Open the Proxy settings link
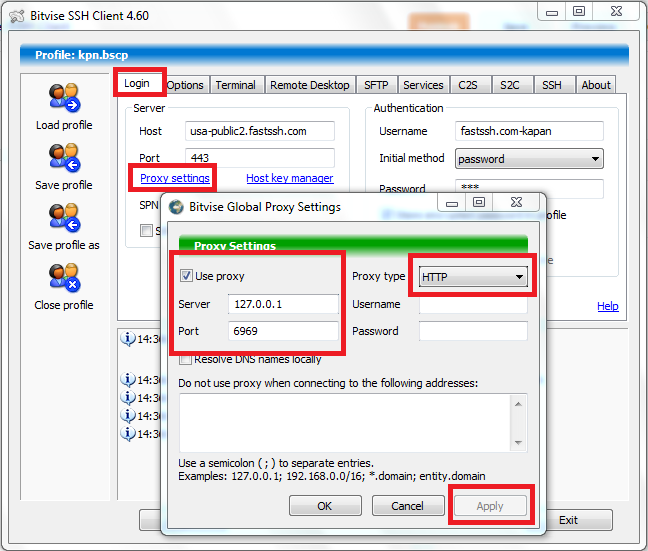 coord(175,178)
